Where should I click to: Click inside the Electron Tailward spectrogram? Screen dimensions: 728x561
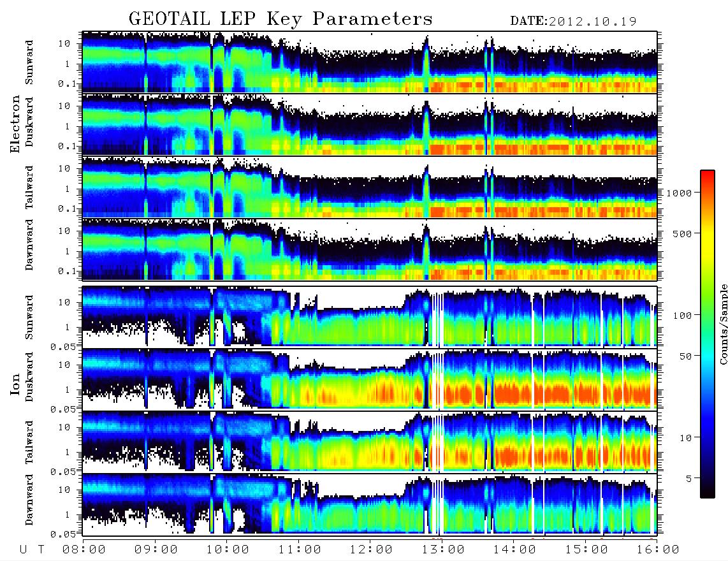370,187
